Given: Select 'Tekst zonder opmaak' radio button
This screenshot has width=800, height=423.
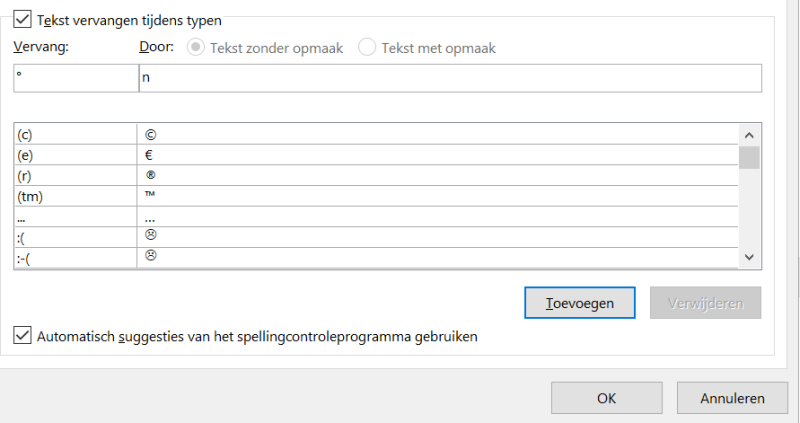Looking at the screenshot, I should click(195, 47).
